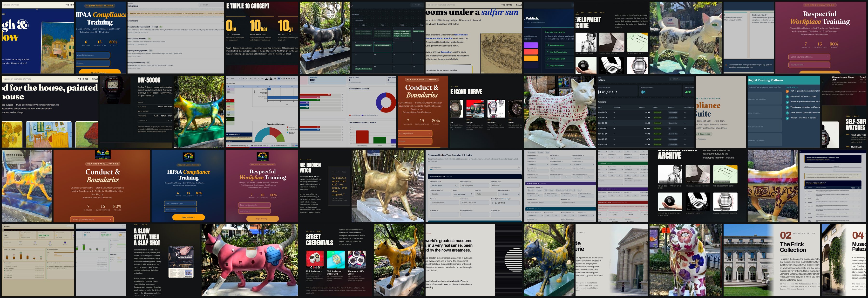The width and height of the screenshot is (868, 298).
Task: Open the Inter font dropdown in spreadsheet toolbar
Action: pos(235,79)
